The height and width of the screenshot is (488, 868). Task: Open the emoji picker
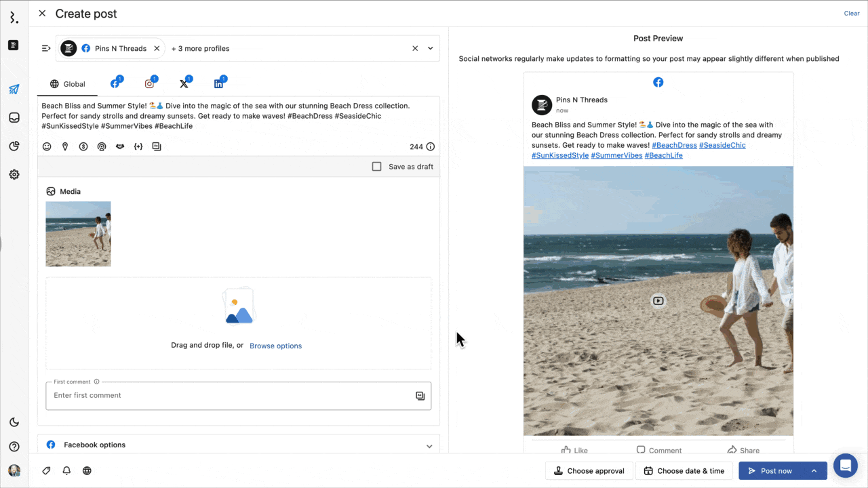47,146
